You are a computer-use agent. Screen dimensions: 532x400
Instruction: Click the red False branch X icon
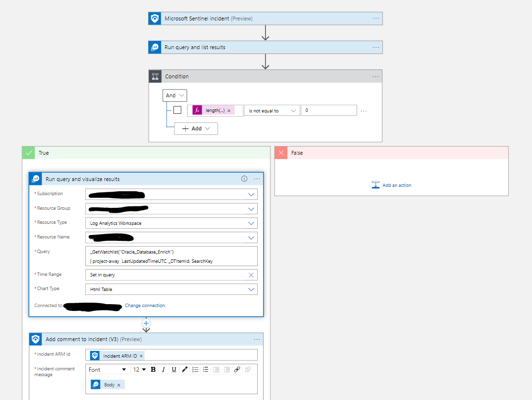point(281,153)
